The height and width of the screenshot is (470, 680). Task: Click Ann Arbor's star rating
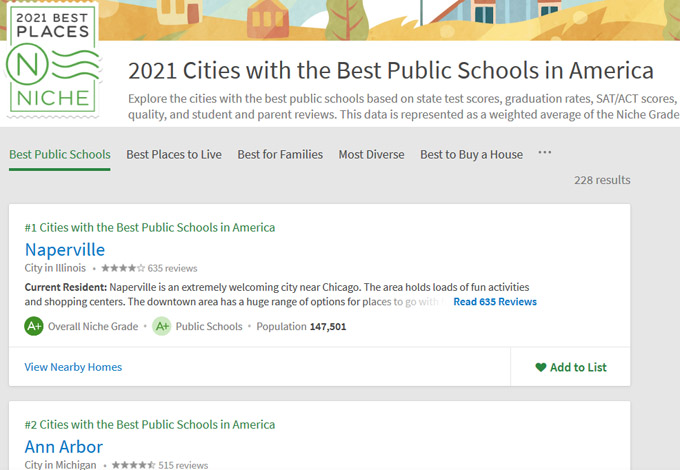click(x=134, y=465)
